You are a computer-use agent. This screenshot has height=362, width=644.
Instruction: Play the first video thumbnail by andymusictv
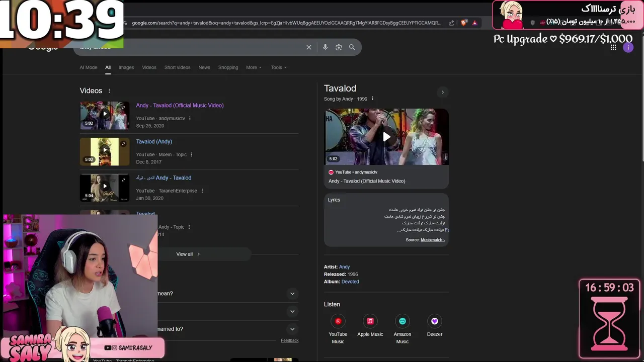105,115
